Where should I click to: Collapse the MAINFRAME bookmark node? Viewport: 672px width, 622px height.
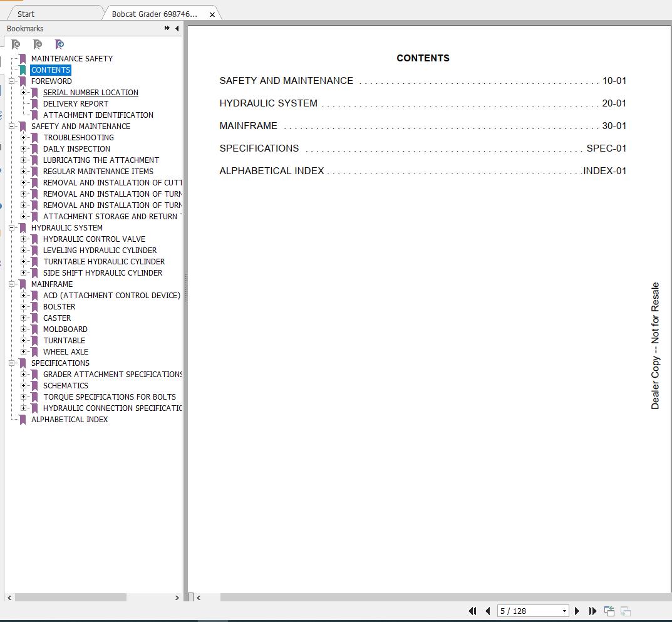click(x=11, y=284)
